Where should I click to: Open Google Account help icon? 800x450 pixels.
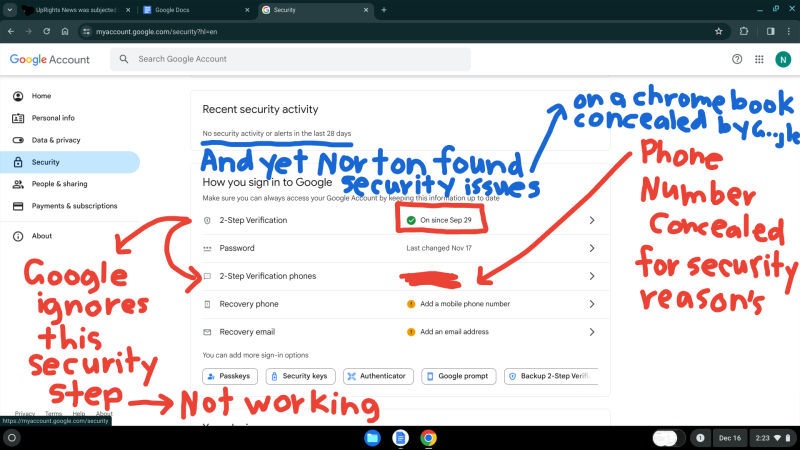pos(737,59)
